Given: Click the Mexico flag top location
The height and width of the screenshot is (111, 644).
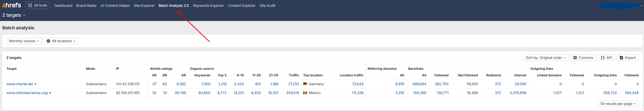Looking at the screenshot, I should [x=305, y=93].
